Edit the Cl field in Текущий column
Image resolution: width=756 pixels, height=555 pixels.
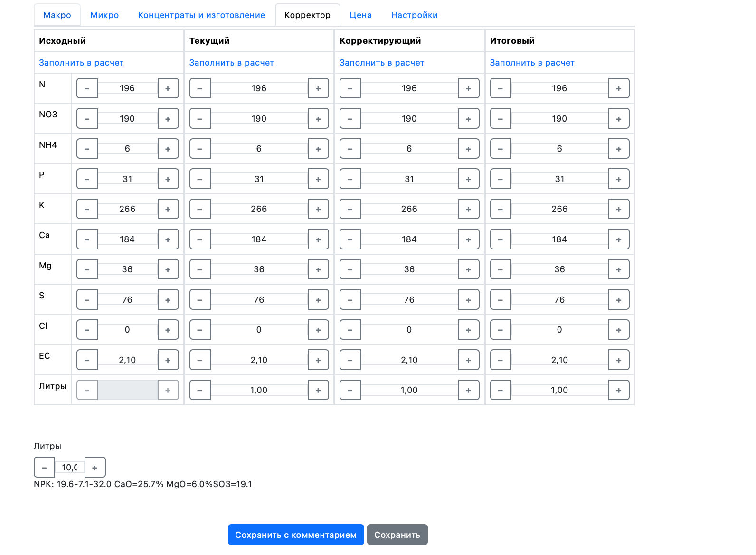point(259,330)
